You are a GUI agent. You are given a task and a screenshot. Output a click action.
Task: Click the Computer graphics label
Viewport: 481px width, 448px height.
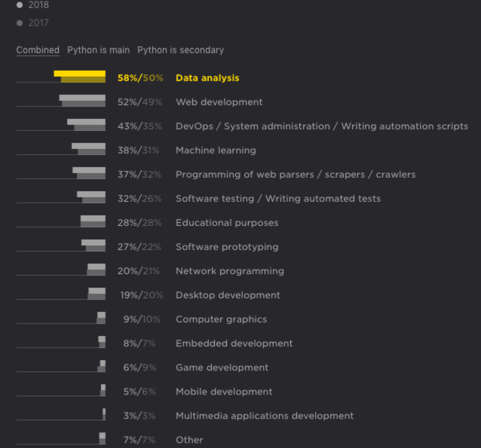(x=221, y=319)
